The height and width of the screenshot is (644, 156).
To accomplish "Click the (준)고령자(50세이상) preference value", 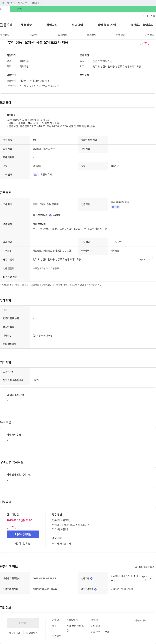I will 43,335.
